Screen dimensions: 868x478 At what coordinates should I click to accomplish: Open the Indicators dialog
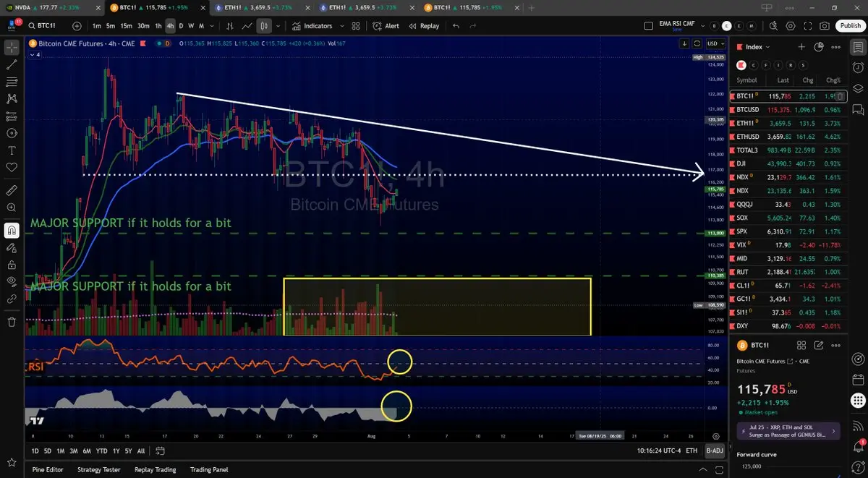click(x=312, y=26)
